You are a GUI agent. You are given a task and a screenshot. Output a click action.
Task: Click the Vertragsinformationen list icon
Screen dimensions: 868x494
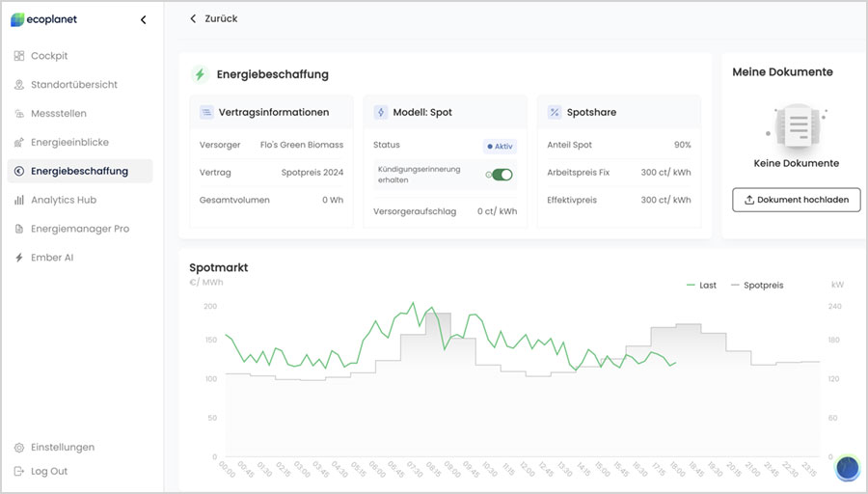pyautogui.click(x=206, y=113)
